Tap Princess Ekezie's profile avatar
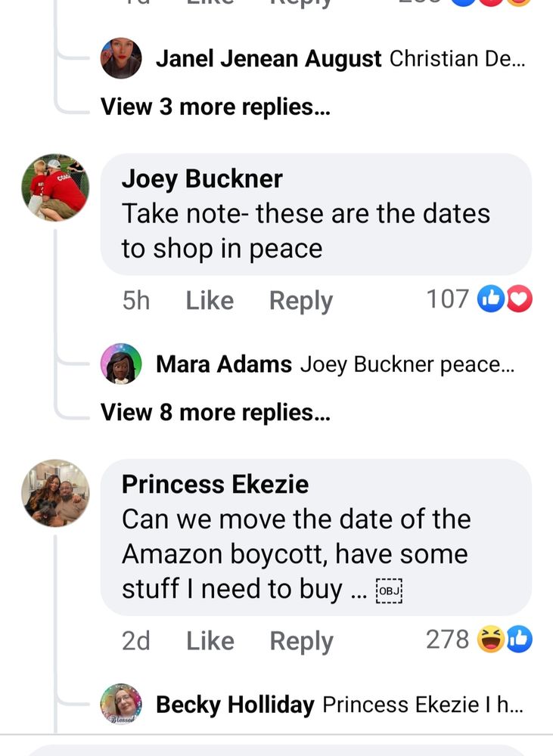The width and height of the screenshot is (553, 756). click(x=55, y=493)
